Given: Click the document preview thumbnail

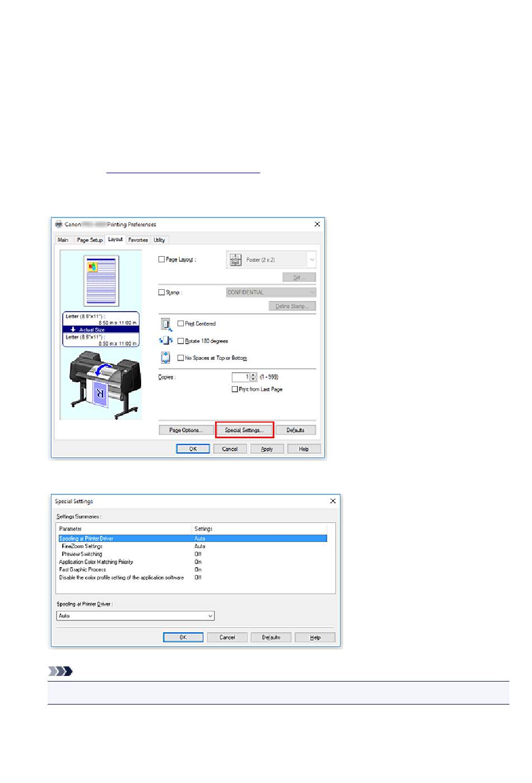Looking at the screenshot, I should point(101,280).
